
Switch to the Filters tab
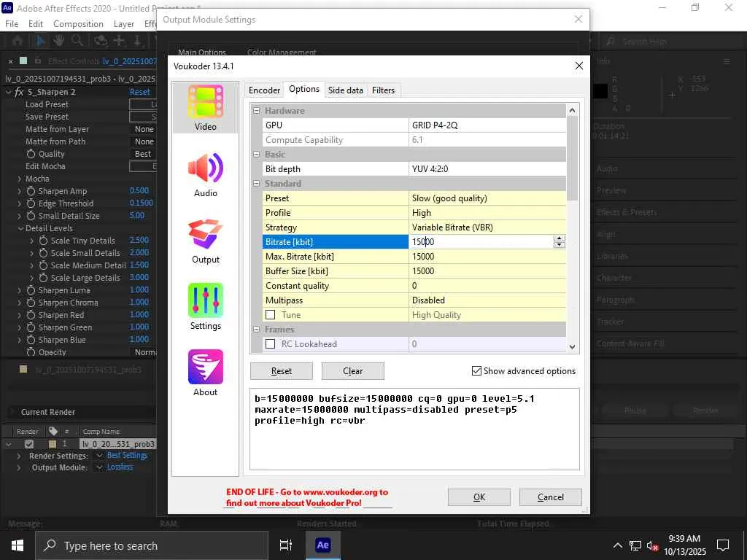coord(384,90)
